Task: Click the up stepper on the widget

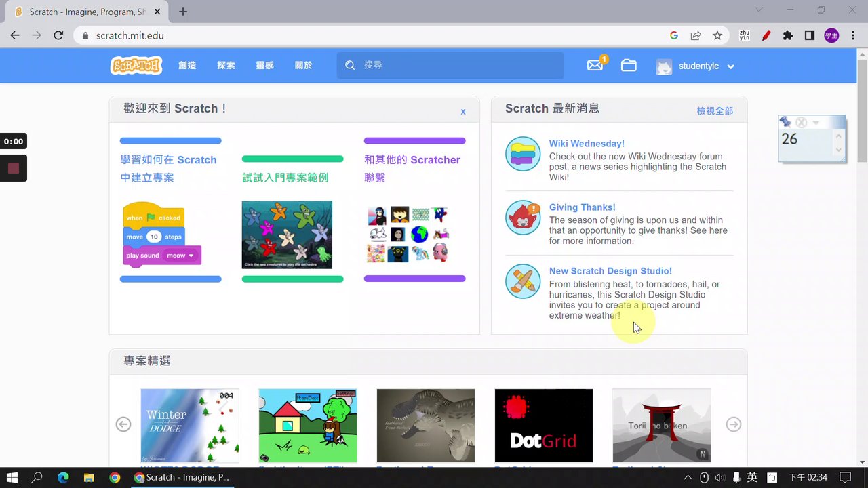Action: [839, 136]
